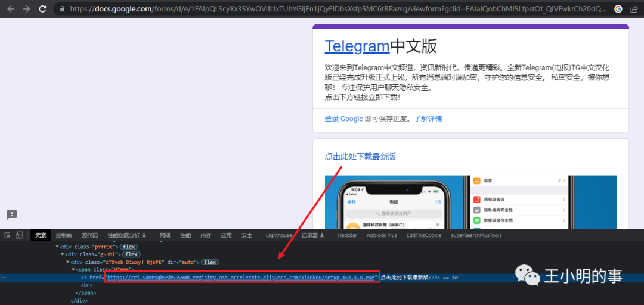The width and height of the screenshot is (644, 305).
Task: Go back using browser back arrow
Action: [11, 8]
